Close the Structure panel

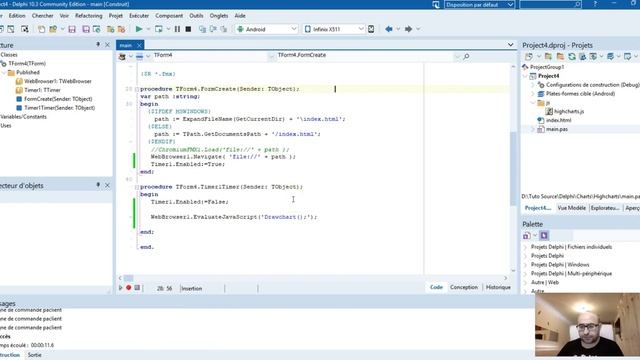(107, 45)
